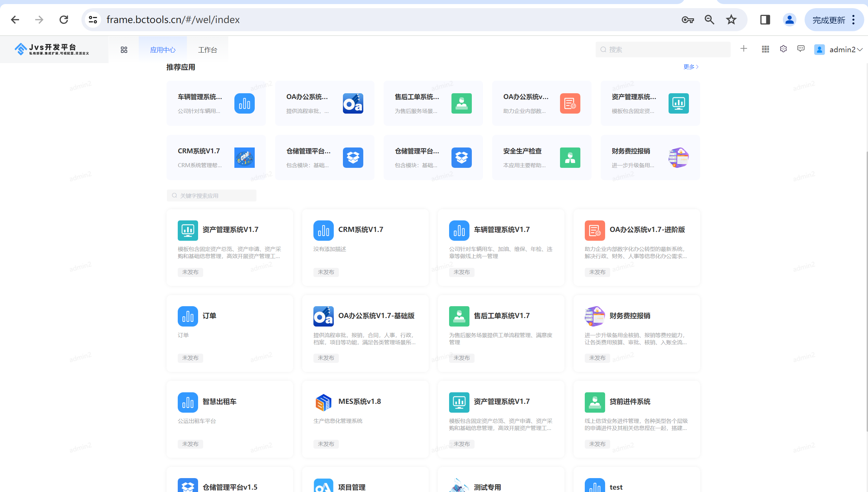This screenshot has height=492, width=868.
Task: Click the CRM系统V1.7 list card icon
Action: (324, 230)
